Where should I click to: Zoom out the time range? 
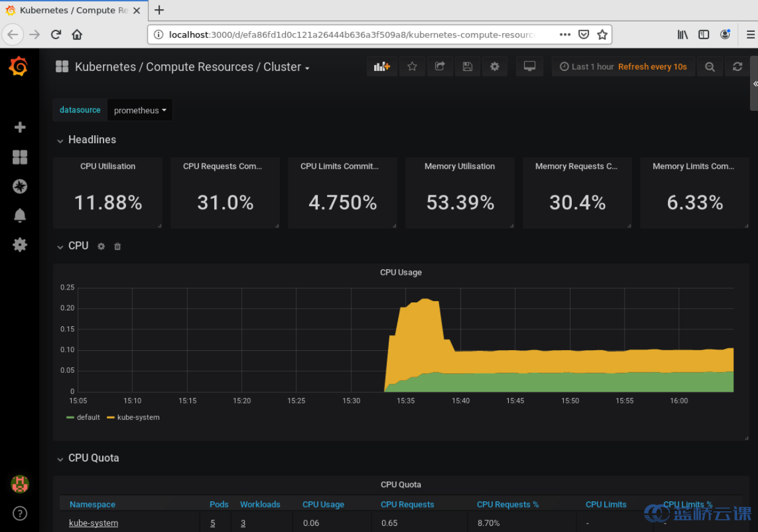[710, 67]
